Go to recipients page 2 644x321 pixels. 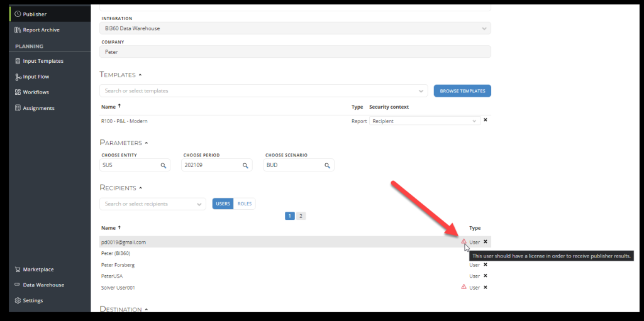pyautogui.click(x=301, y=216)
